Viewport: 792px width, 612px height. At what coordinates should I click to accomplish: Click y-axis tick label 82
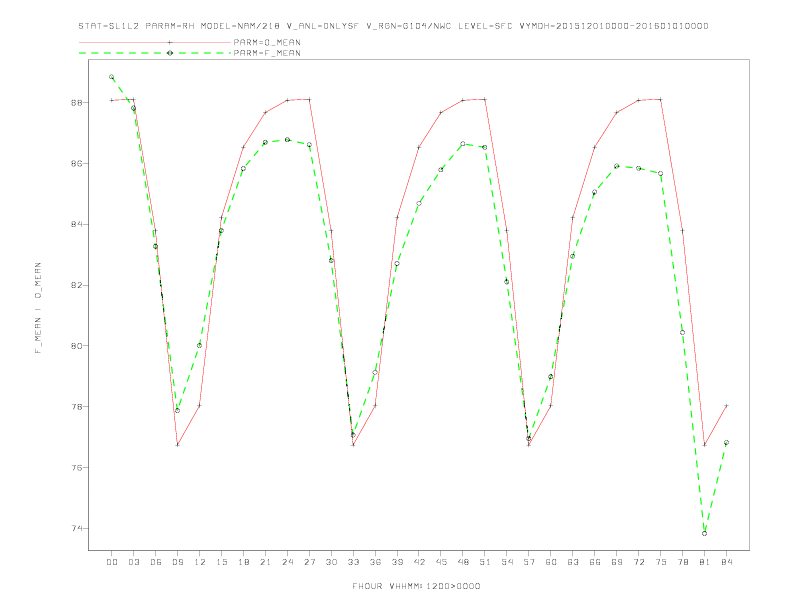77,285
